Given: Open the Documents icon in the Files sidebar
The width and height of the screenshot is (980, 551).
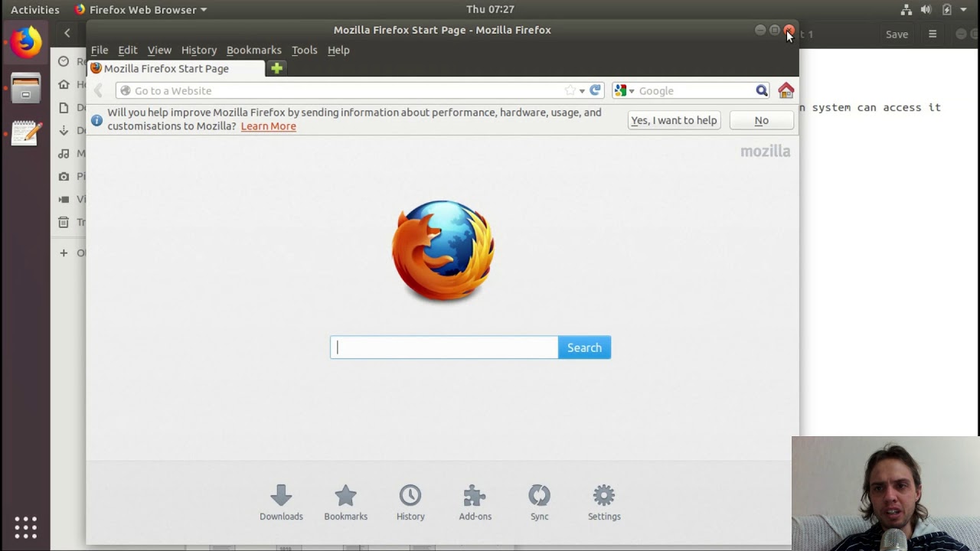Looking at the screenshot, I should pyautogui.click(x=64, y=107).
